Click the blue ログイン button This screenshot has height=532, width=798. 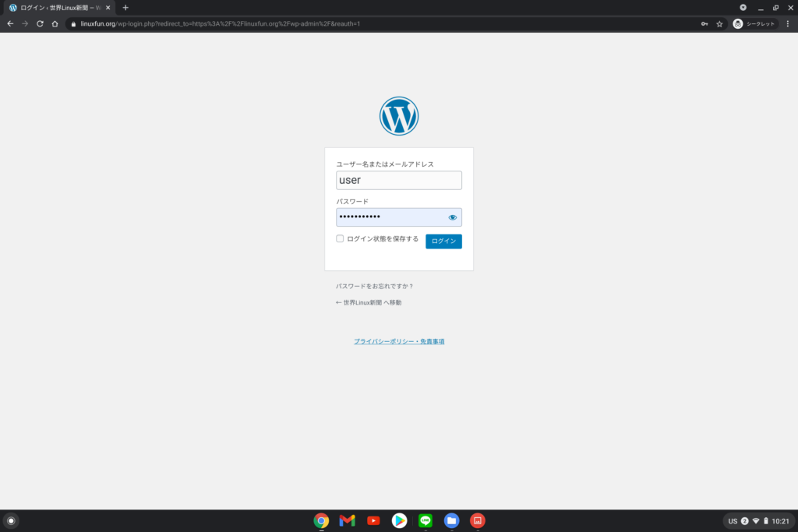443,241
